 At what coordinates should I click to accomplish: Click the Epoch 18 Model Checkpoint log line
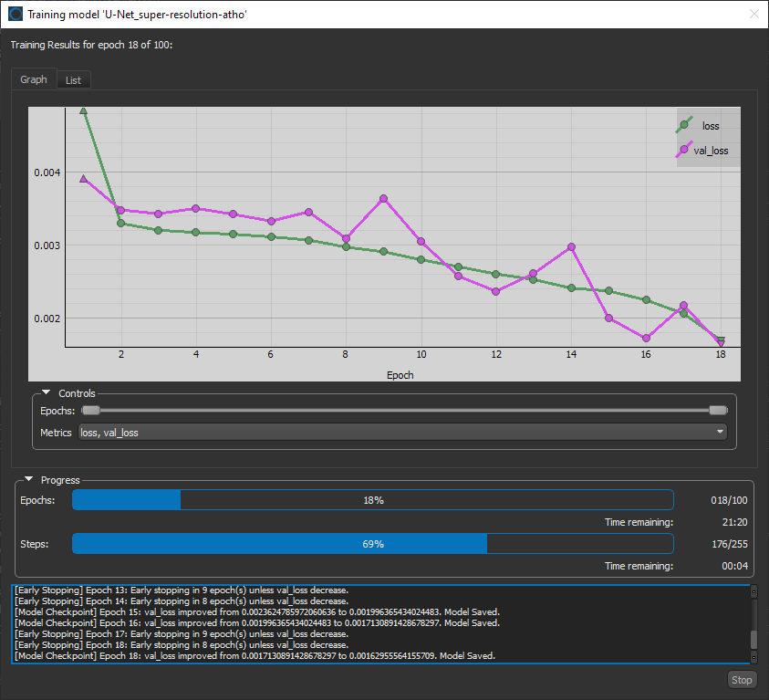tap(255, 656)
